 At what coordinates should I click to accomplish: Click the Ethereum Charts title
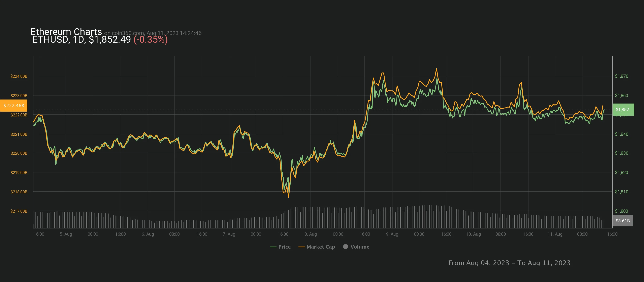tap(66, 32)
